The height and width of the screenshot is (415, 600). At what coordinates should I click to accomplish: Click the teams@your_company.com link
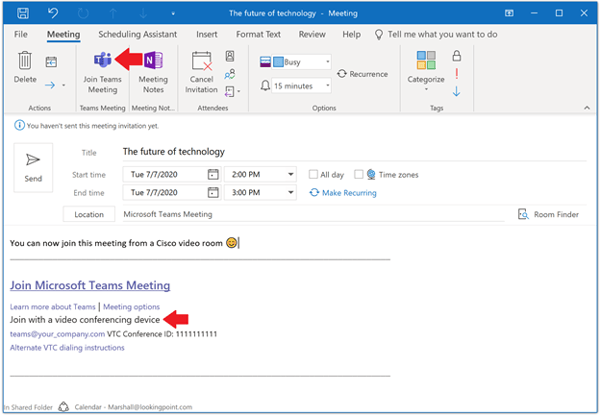click(x=57, y=334)
